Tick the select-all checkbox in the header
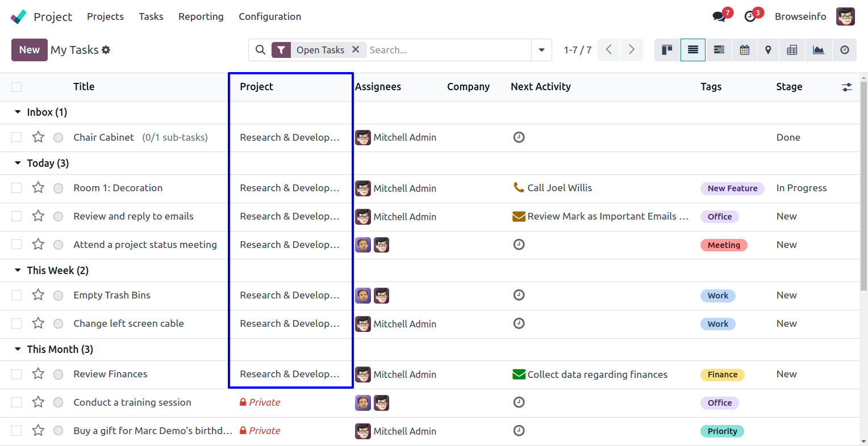 [16, 87]
